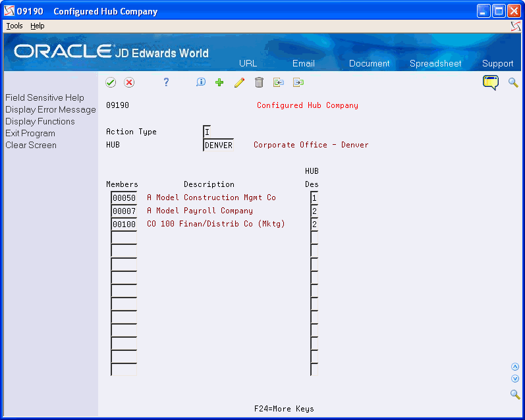
Task: Click the first empty Members field below 00100
Action: [x=124, y=237]
